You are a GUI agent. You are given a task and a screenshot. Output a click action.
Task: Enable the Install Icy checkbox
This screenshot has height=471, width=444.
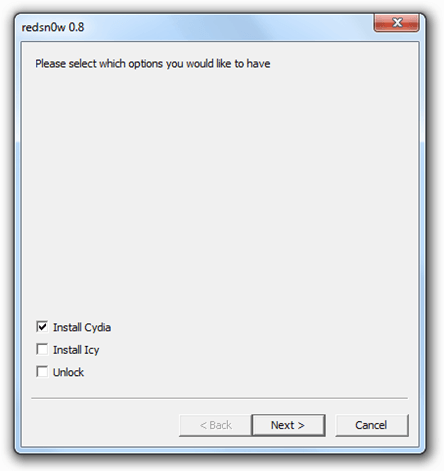click(42, 349)
